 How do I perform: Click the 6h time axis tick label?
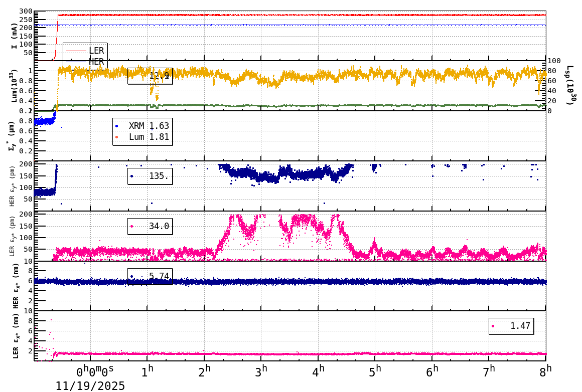[431, 371]
